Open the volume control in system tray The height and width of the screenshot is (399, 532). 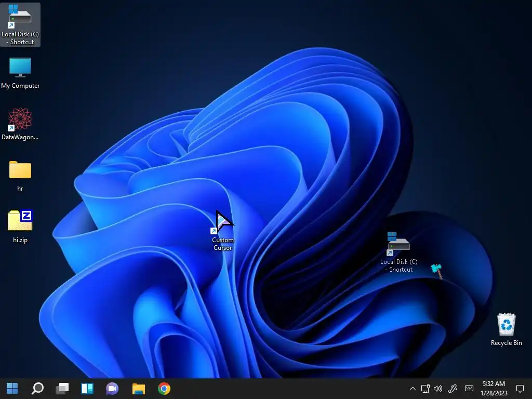tap(438, 389)
